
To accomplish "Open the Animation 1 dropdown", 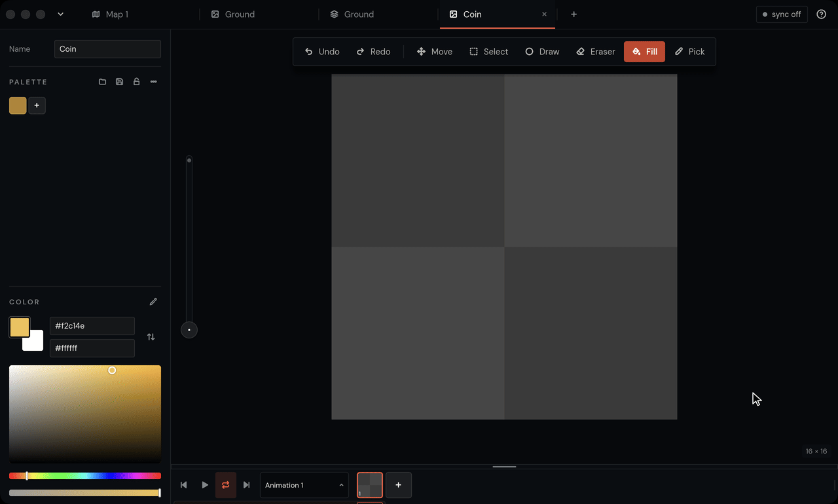I will coord(304,485).
